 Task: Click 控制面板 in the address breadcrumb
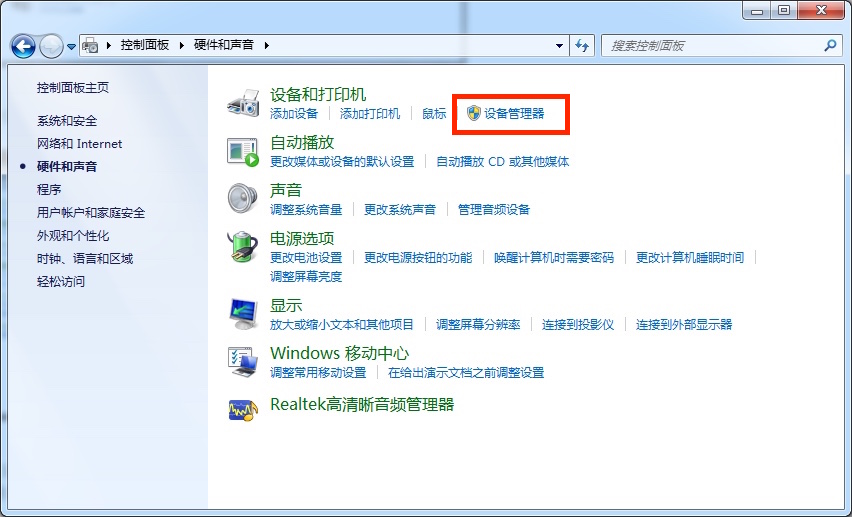pos(145,45)
